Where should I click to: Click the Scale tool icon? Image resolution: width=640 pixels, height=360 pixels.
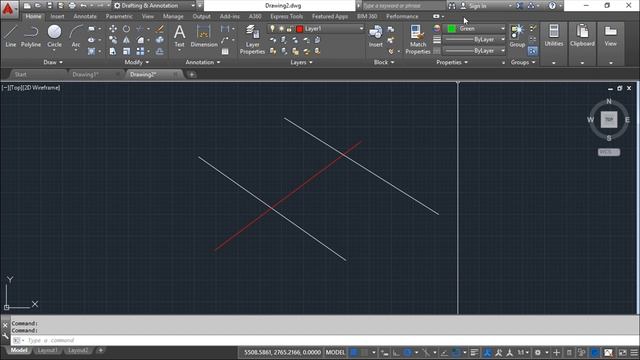(127, 51)
